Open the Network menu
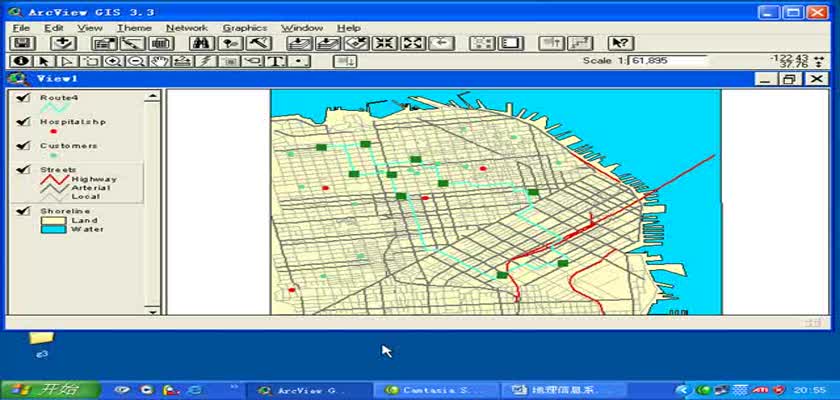Screen dimensions: 840x400 click(186, 28)
